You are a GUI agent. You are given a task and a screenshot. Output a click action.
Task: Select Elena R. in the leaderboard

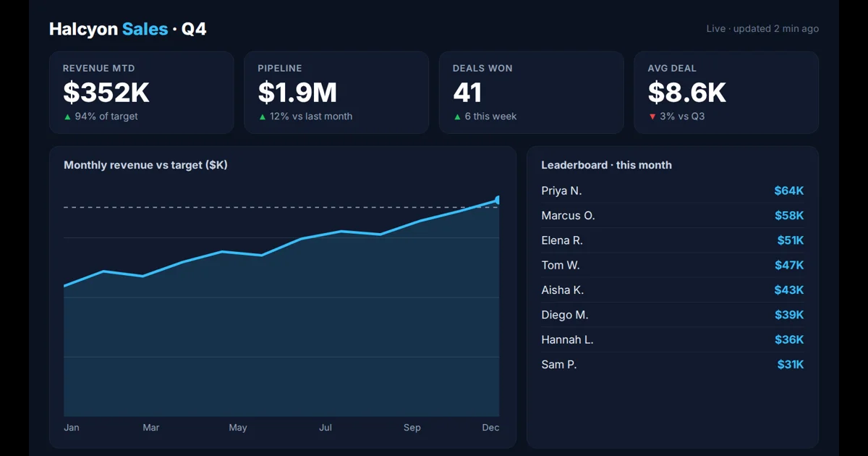(562, 240)
